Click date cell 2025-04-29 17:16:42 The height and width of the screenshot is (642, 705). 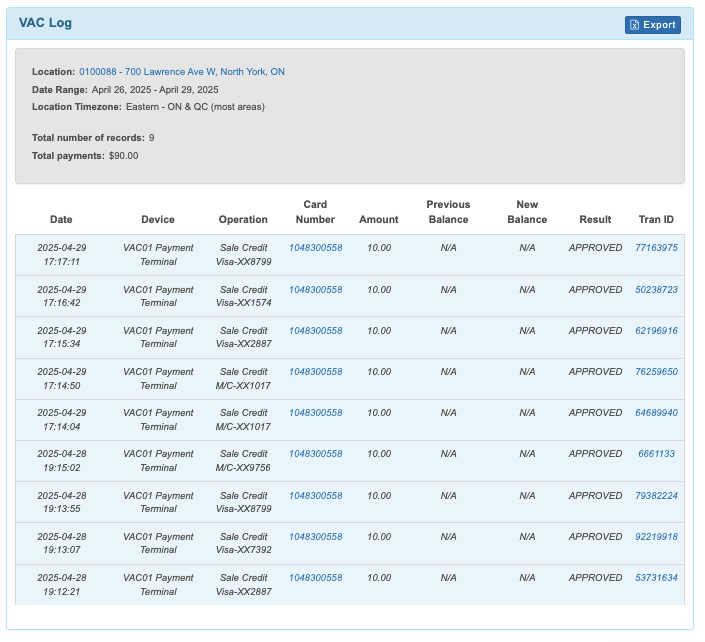point(62,296)
